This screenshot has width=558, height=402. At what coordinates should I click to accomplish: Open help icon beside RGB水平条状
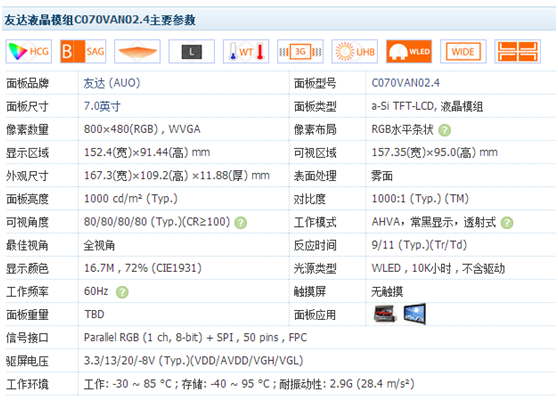(444, 130)
